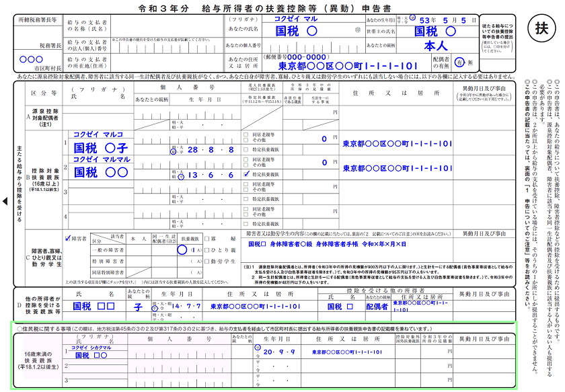Click the under-16 dependent name 国税 □○
Viewport: 565px width, 392px height.
90,354
